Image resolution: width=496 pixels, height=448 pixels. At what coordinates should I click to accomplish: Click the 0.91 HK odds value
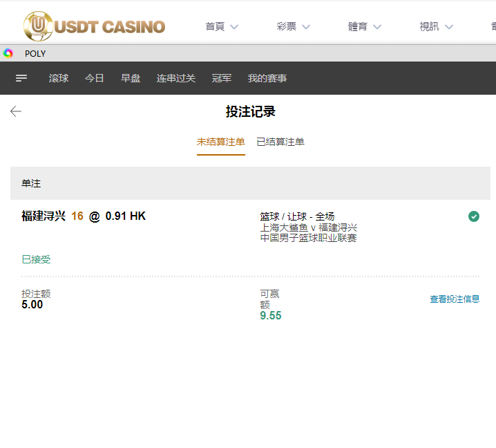pyautogui.click(x=125, y=216)
